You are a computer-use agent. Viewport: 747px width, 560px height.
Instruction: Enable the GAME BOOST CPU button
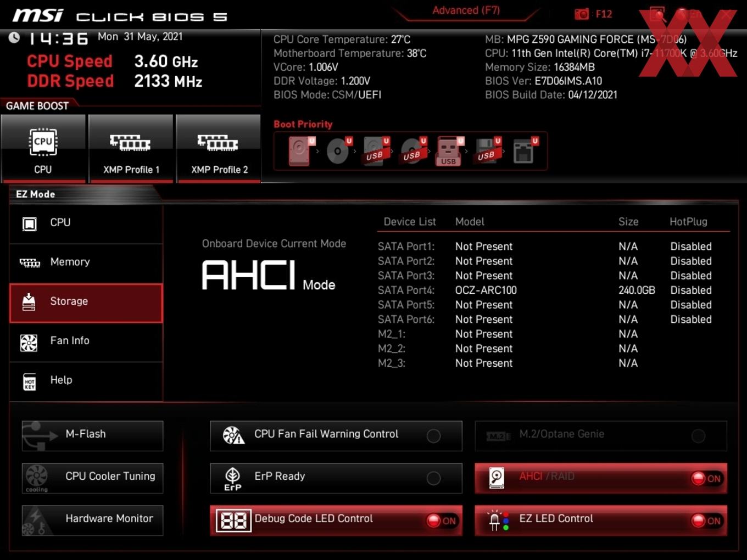pyautogui.click(x=43, y=148)
